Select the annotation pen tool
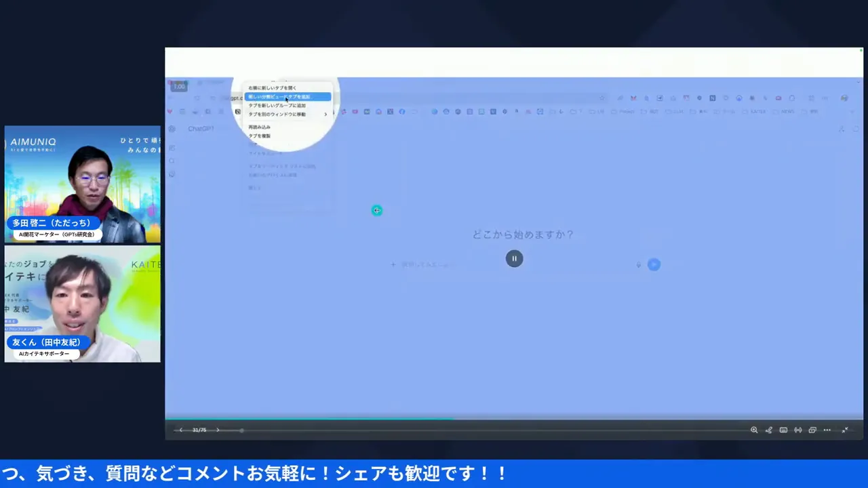 pyautogui.click(x=769, y=430)
